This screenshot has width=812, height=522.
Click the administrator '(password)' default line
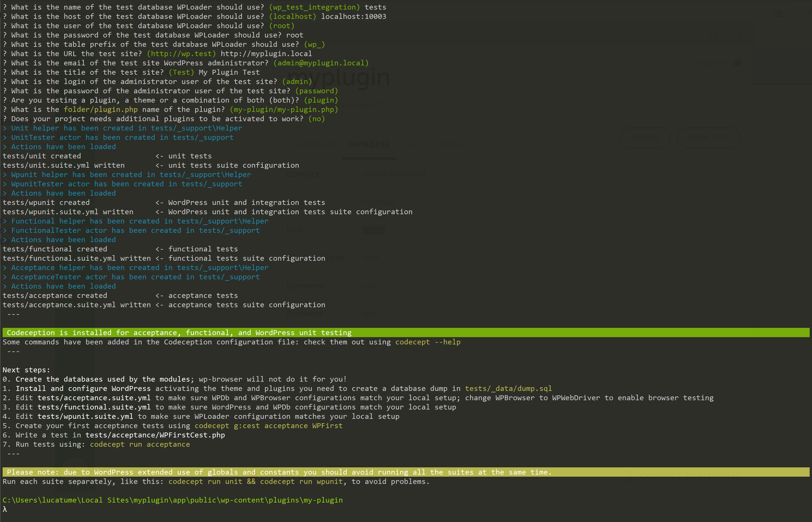[170, 91]
